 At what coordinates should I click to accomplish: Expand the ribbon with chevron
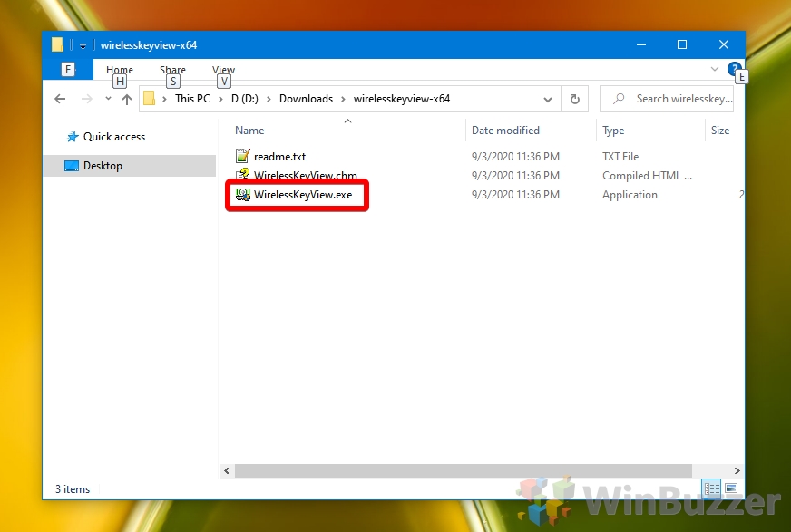(714, 69)
